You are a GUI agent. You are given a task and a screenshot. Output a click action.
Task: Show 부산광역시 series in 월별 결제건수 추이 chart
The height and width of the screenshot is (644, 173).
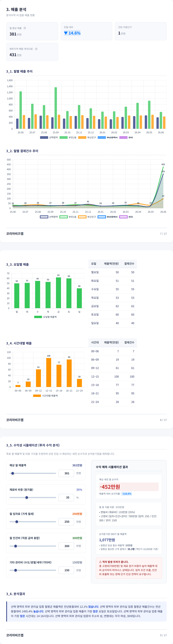[108, 217]
